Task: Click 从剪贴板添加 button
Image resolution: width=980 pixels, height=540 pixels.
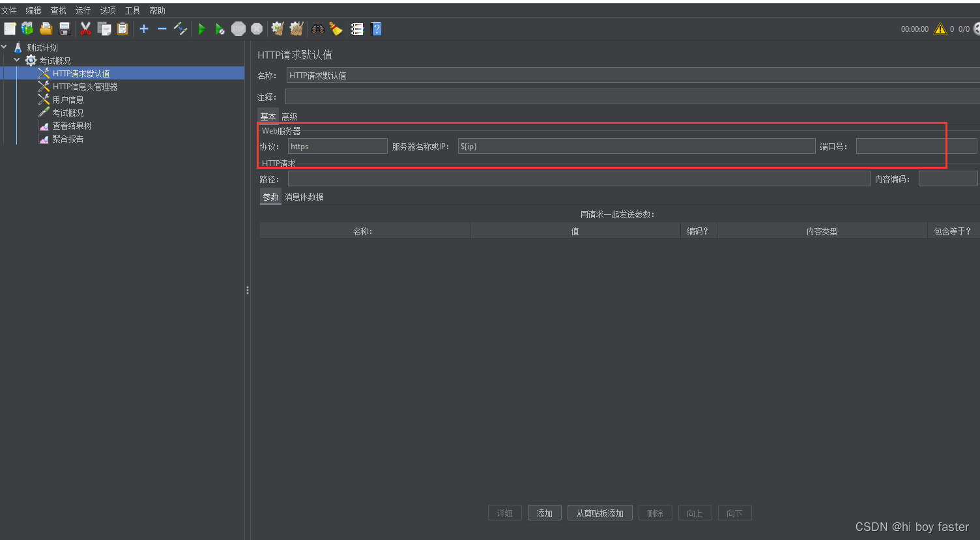Action: tap(600, 513)
